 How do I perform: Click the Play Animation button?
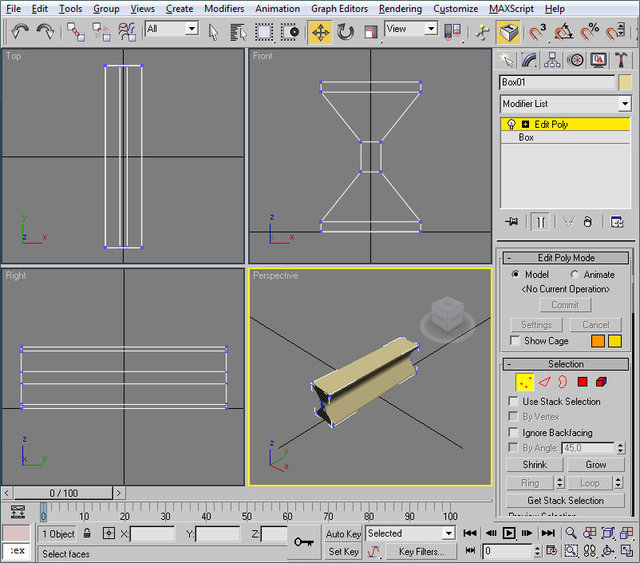(509, 534)
